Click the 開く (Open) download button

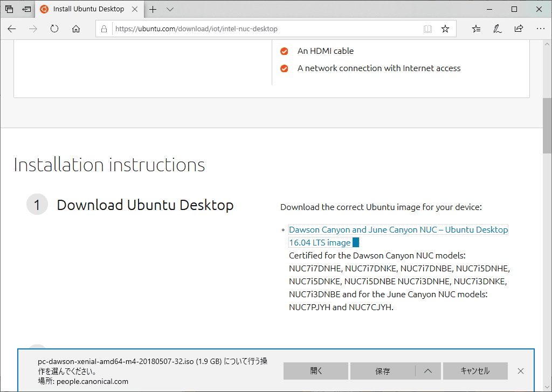(316, 370)
